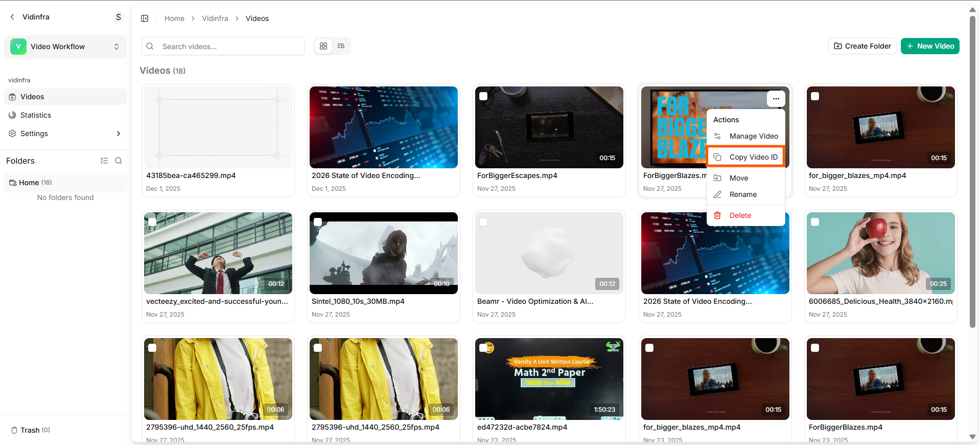Click the Move folder icon
The height and width of the screenshot is (445, 980).
(717, 178)
